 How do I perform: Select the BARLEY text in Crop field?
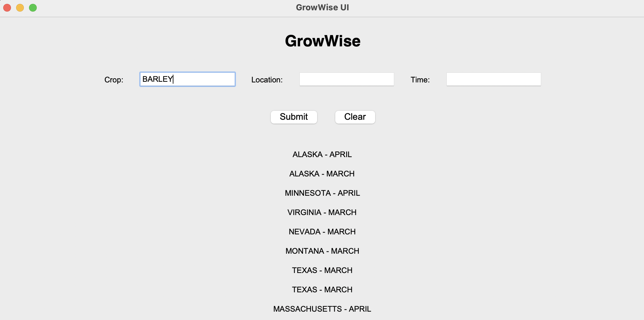(157, 79)
